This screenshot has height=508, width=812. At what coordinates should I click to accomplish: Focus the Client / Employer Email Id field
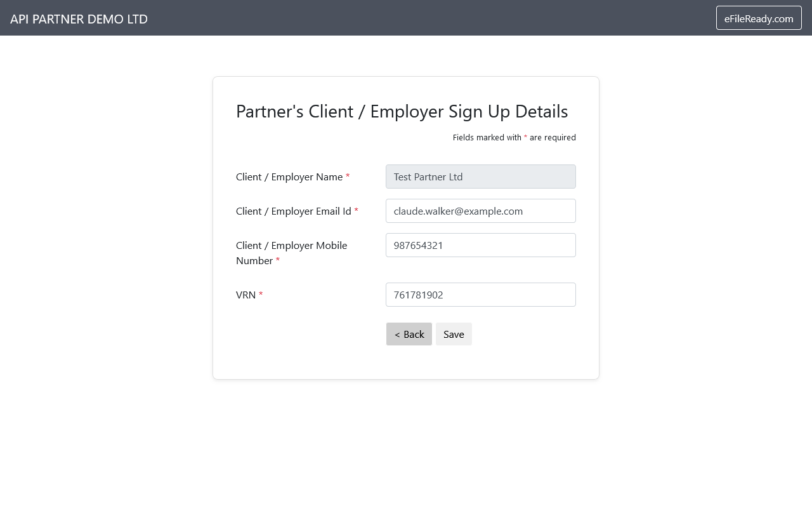[x=481, y=211]
